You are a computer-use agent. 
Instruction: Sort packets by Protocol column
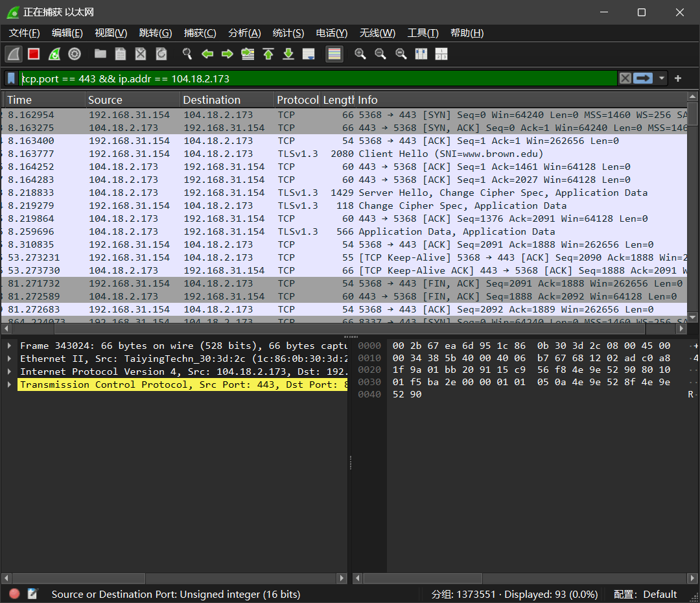[297, 100]
